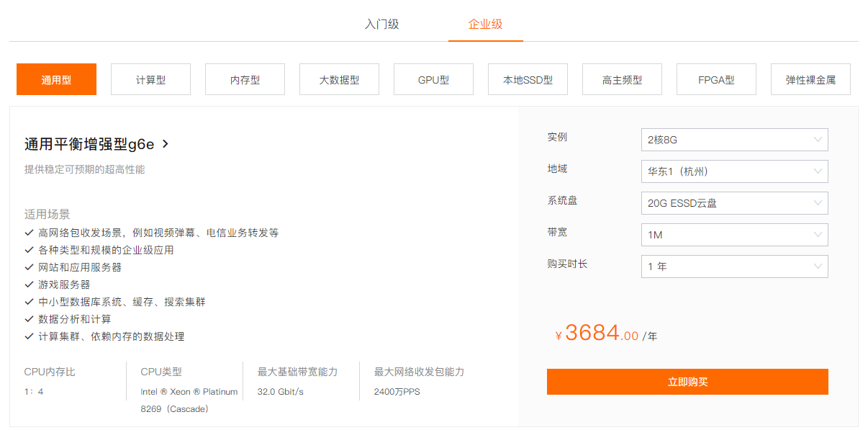Open the 购买时长 1 年 dropdown
Image resolution: width=868 pixels, height=430 pixels.
[734, 266]
